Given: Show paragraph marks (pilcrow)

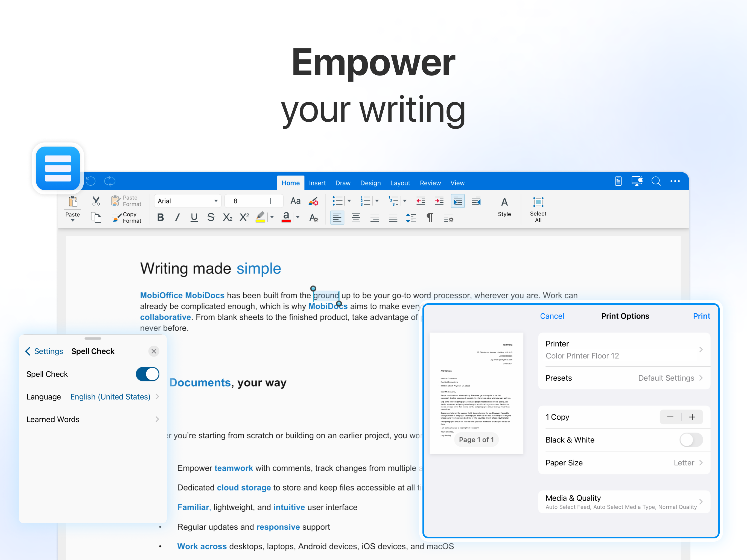Looking at the screenshot, I should (430, 218).
